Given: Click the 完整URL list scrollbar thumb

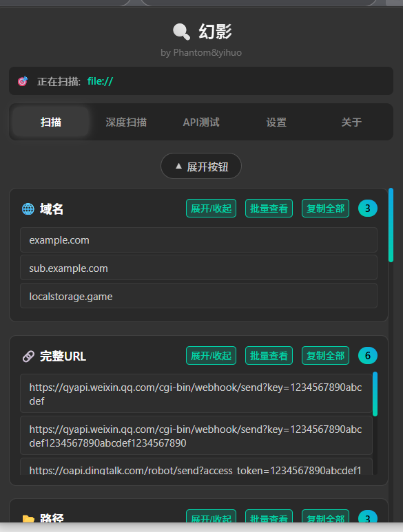Looking at the screenshot, I should 375,394.
